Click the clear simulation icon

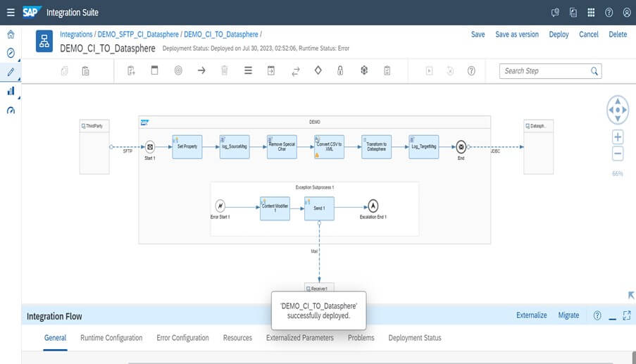point(450,71)
